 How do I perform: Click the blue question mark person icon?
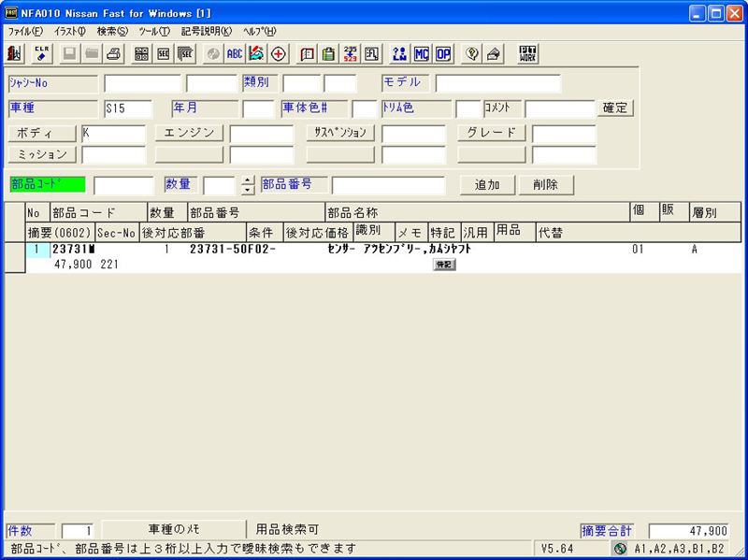click(399, 54)
